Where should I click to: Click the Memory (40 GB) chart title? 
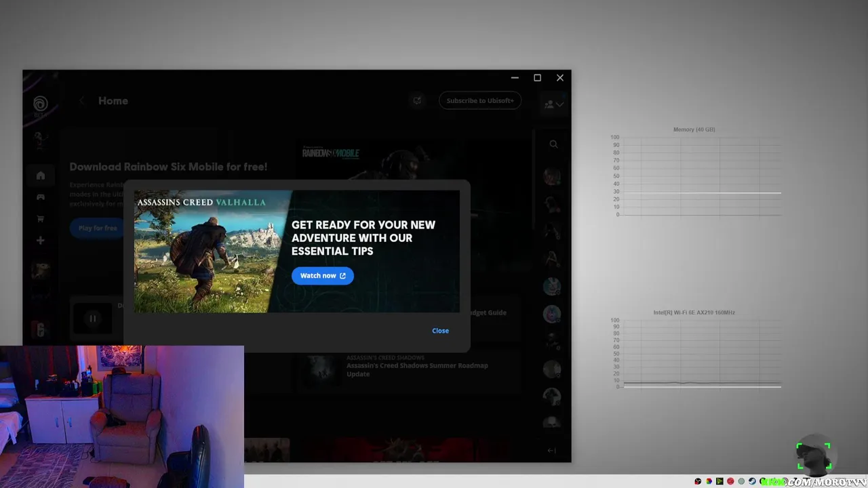tap(694, 129)
